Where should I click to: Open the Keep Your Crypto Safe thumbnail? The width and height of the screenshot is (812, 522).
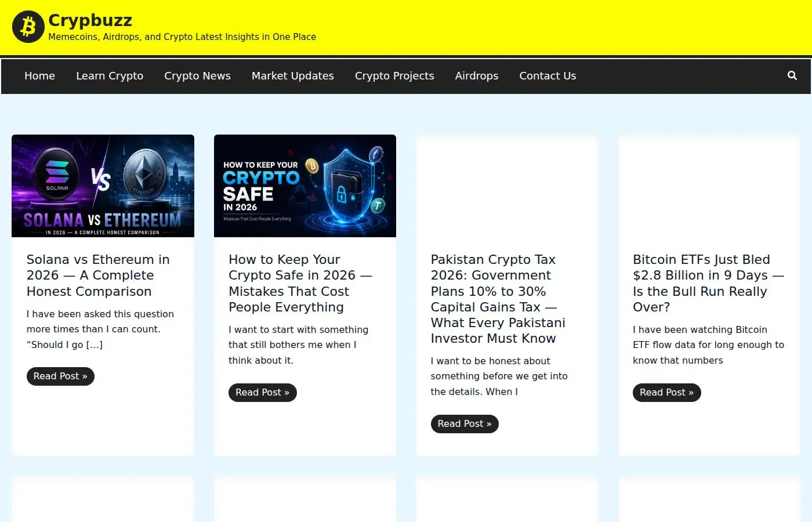(305, 186)
